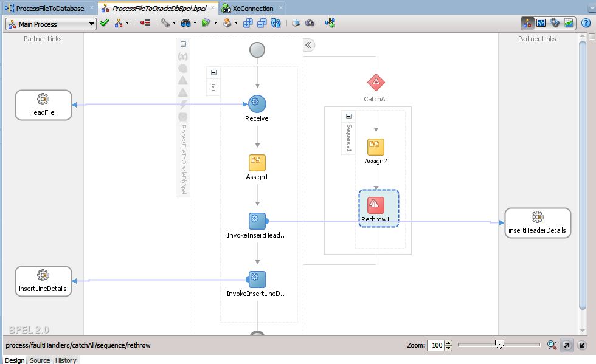Edit the zoom value input field
Screen dimensions: 596x364
click(x=437, y=345)
